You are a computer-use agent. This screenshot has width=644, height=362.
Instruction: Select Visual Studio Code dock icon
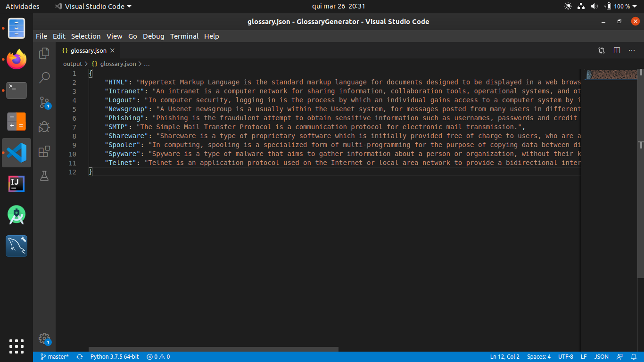[x=17, y=153]
